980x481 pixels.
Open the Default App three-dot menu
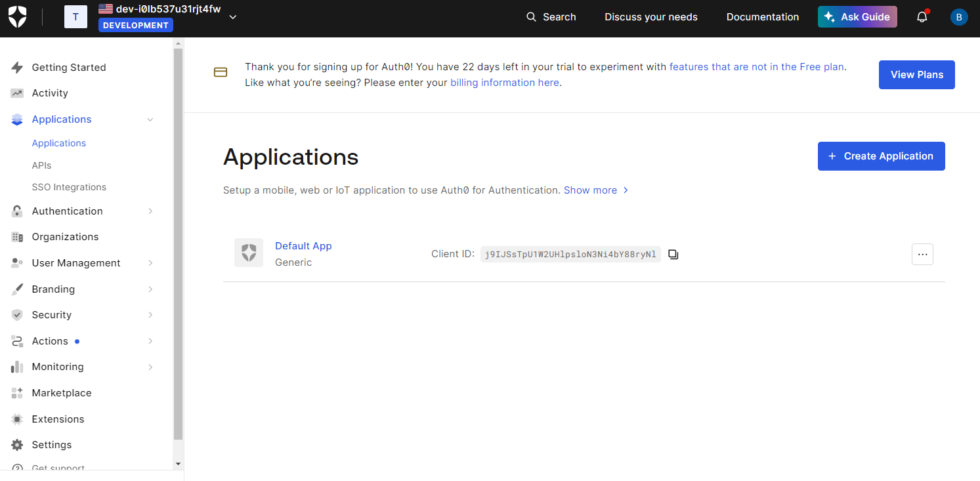[x=922, y=255]
